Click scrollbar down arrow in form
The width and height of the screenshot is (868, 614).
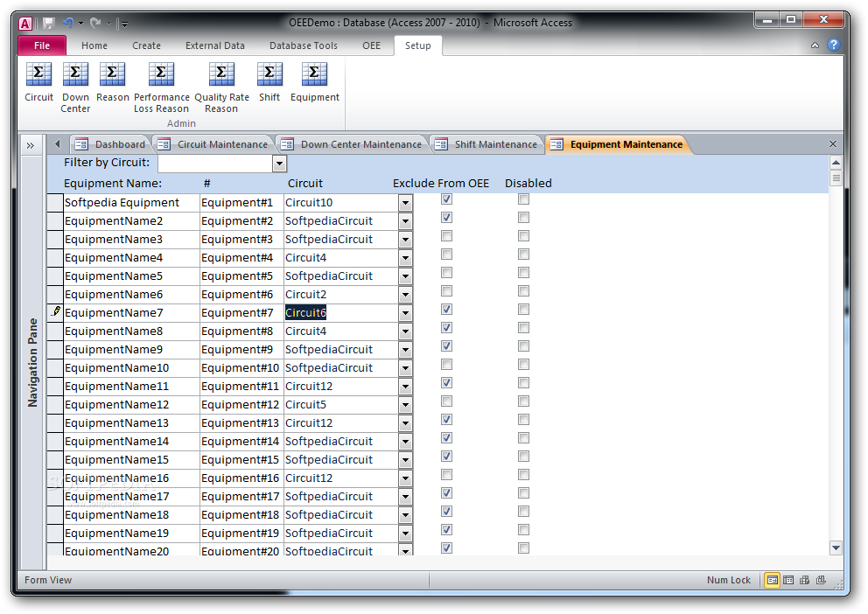(836, 548)
